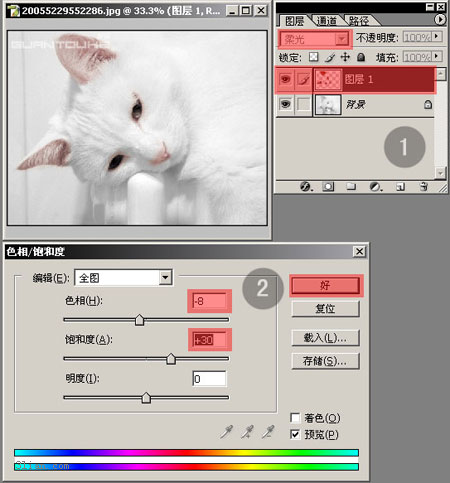Screen dimensions: 450x483
Task: Add a layer mask icon
Action: (x=328, y=186)
